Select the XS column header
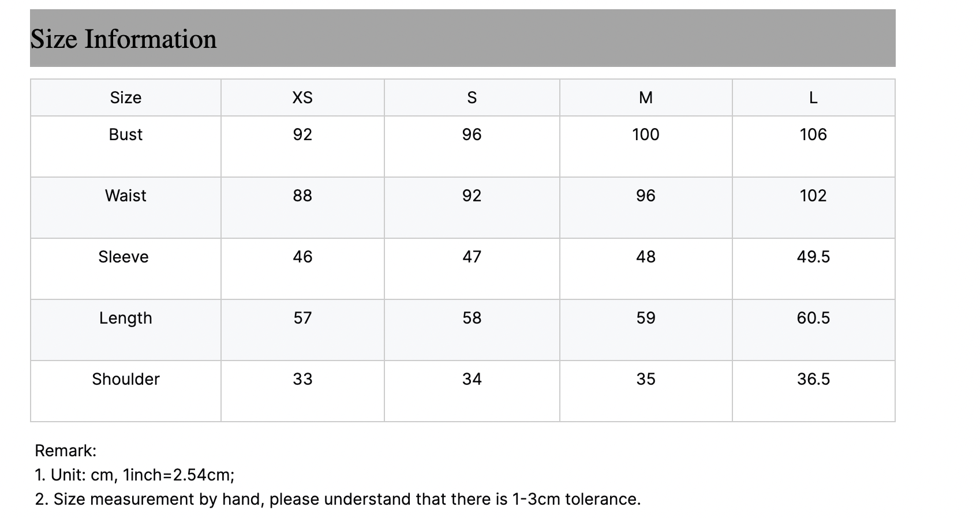 [302, 97]
